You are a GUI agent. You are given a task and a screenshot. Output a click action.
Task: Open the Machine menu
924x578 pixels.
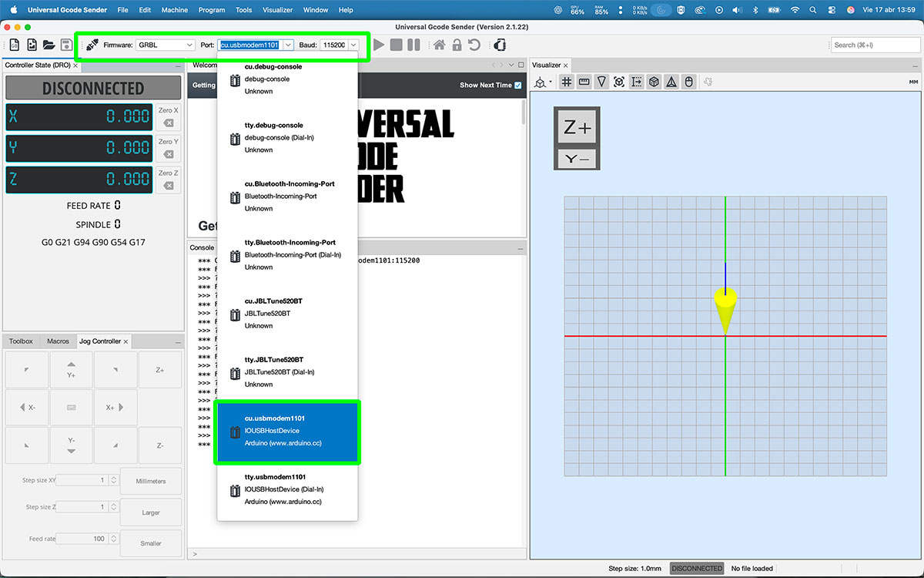tap(175, 10)
